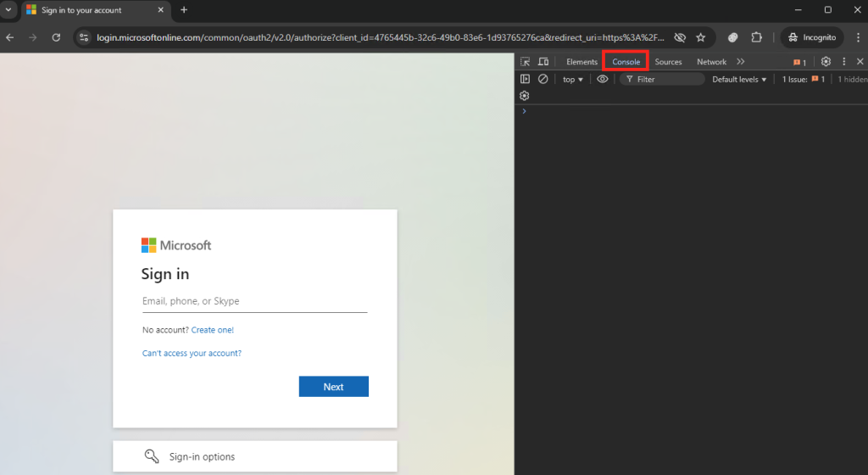868x475 pixels.
Task: Click the browser forward arrow
Action: click(x=33, y=37)
